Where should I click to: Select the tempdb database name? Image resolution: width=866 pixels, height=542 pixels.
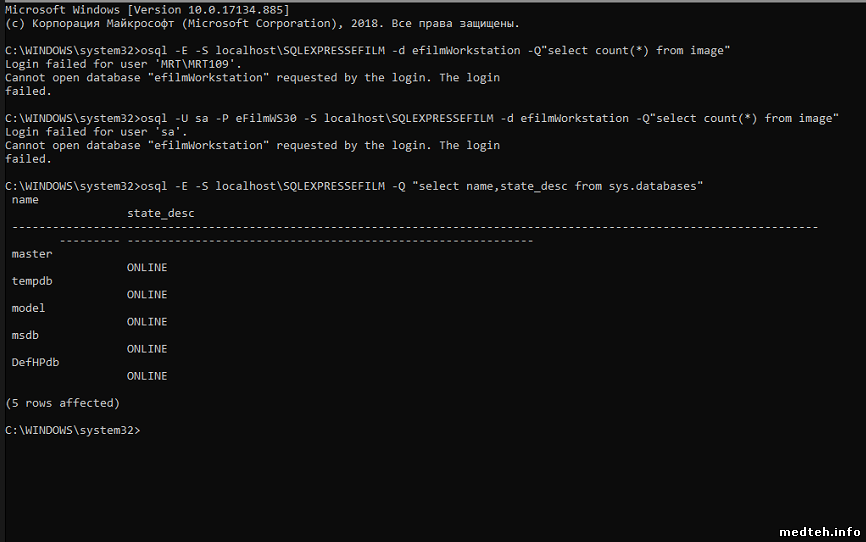(32, 281)
